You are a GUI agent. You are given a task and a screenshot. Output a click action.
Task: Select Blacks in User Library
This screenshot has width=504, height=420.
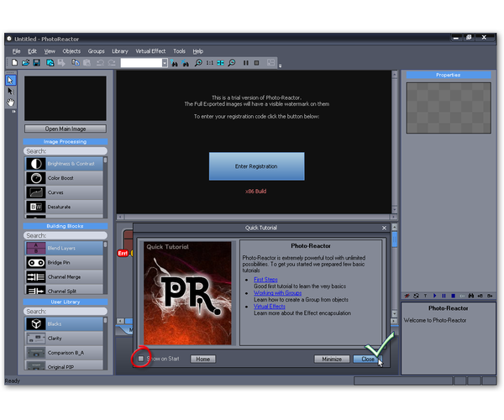tap(64, 324)
